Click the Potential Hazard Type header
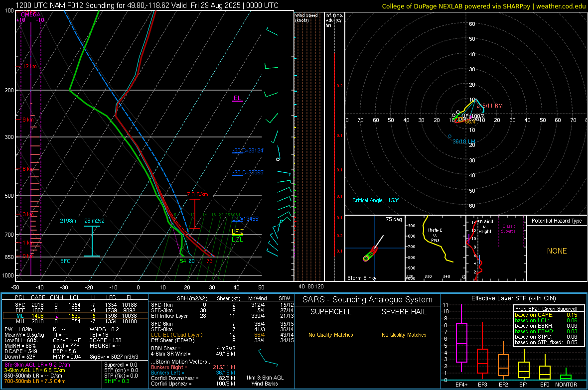Image resolution: width=588 pixels, height=390 pixels. pyautogui.click(x=557, y=221)
